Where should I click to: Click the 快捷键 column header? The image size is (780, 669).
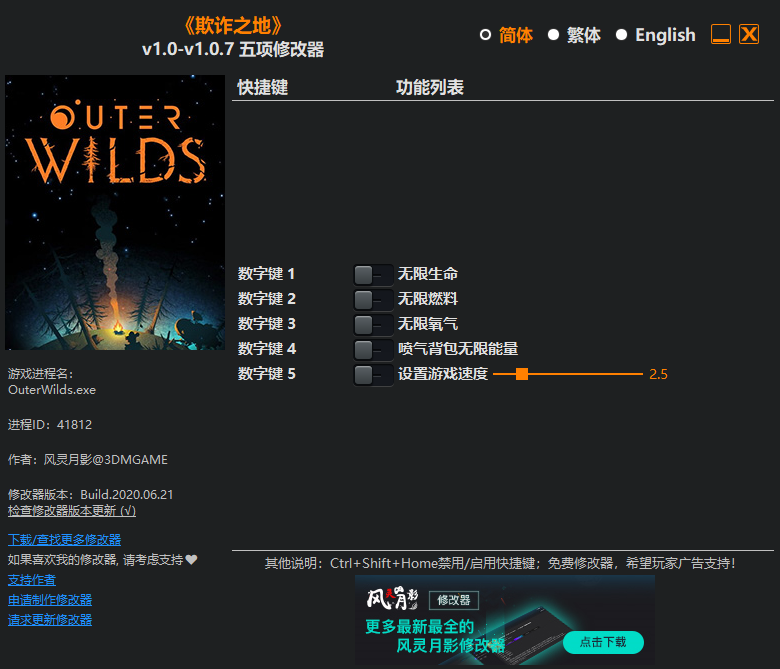[263, 88]
